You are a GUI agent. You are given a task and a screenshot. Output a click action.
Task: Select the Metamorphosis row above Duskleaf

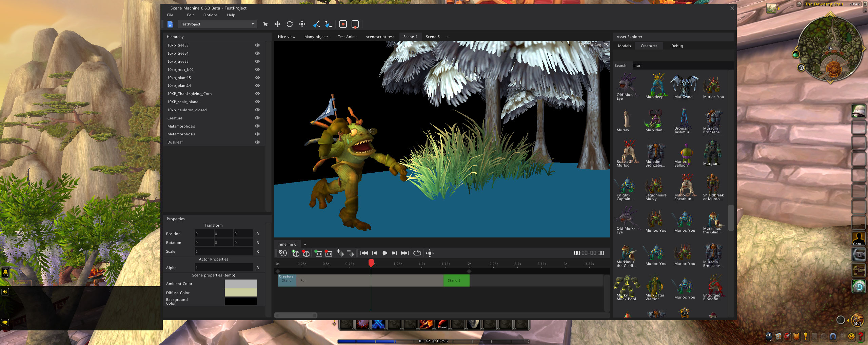[214, 134]
